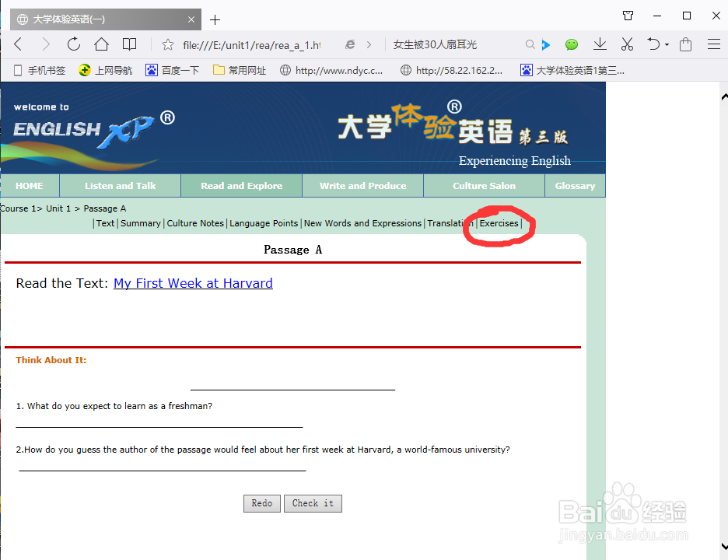Switch browser engine via the IE icon
The image size is (728, 560).
[x=350, y=44]
